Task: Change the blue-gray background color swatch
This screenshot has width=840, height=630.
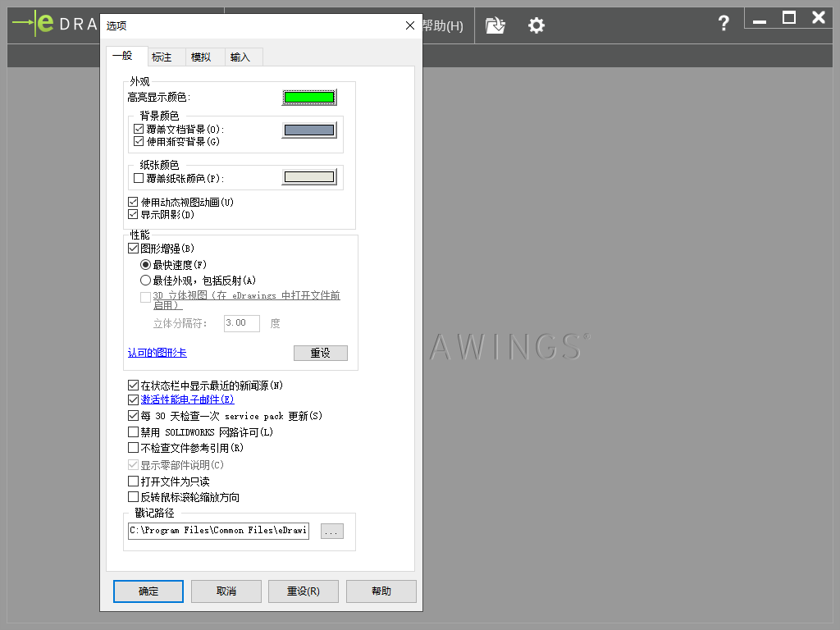Action: click(309, 130)
